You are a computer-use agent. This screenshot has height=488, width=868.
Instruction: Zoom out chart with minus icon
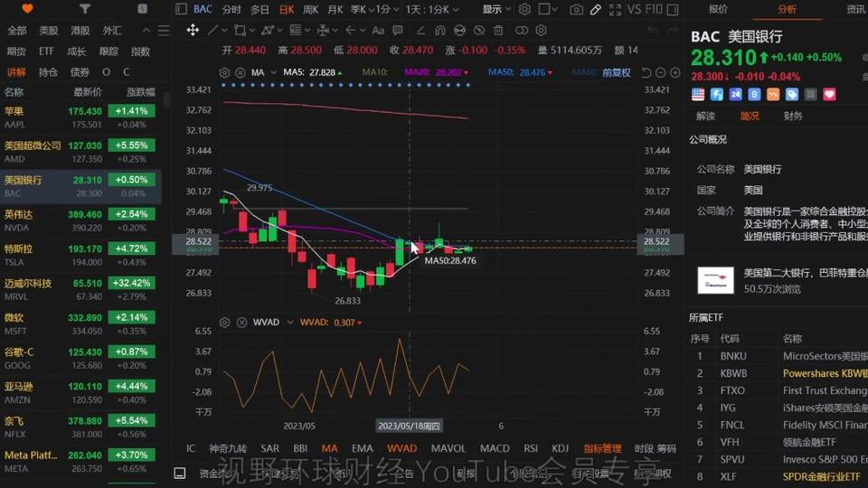[660, 72]
